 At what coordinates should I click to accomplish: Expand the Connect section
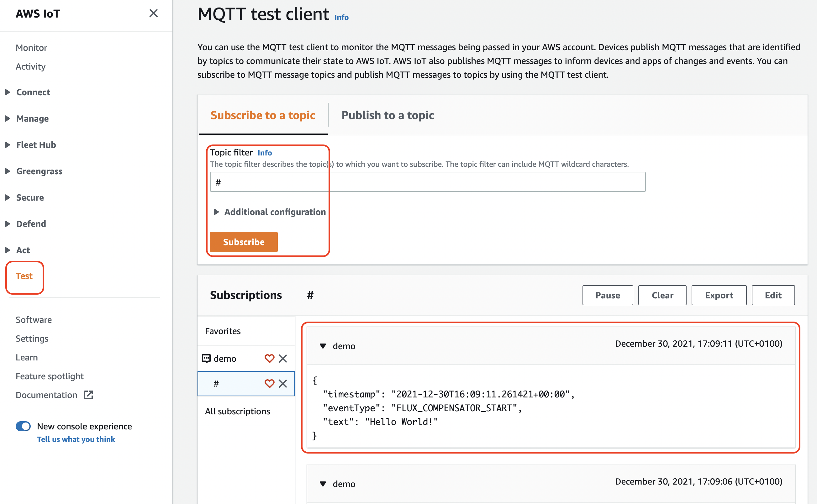coord(8,92)
